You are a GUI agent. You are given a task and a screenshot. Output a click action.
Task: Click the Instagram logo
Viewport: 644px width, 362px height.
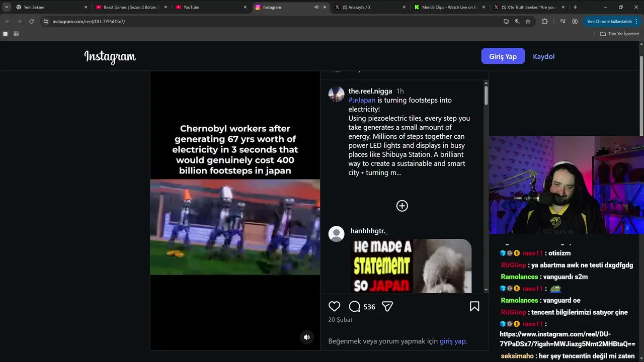click(x=110, y=57)
